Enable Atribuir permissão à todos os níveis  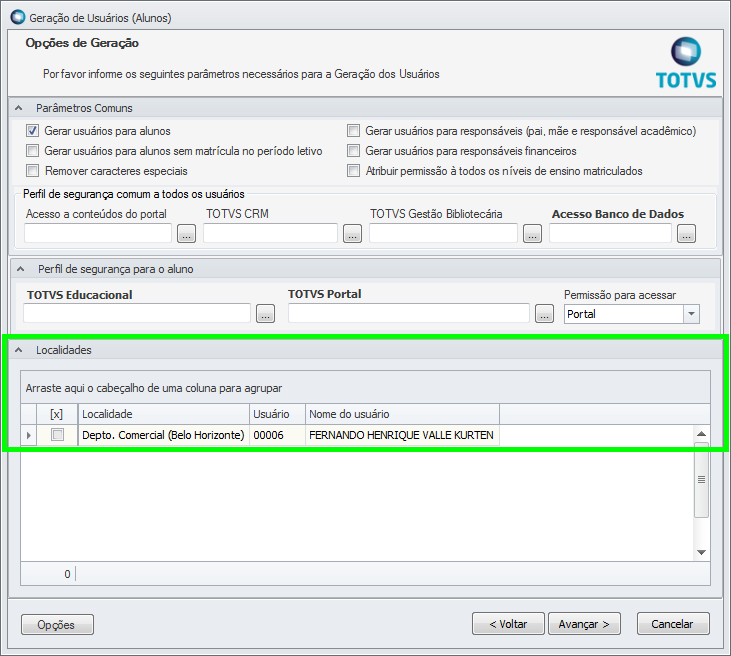click(353, 171)
